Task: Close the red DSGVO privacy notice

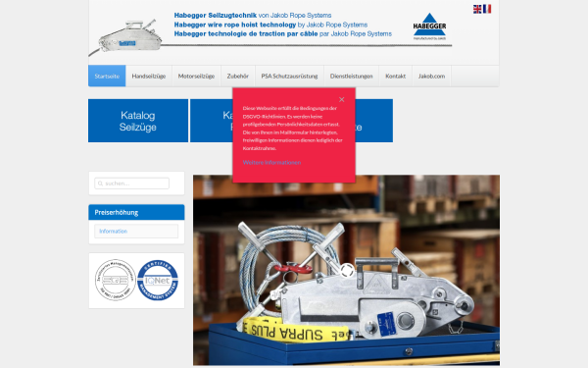Action: click(341, 99)
